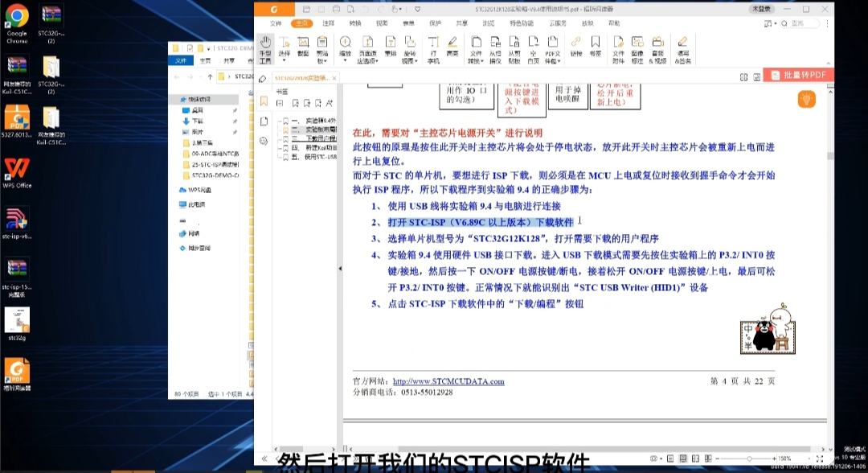The width and height of the screenshot is (868, 473).
Task: Select the Hand tool in Foxit ribbon
Action: (265, 49)
